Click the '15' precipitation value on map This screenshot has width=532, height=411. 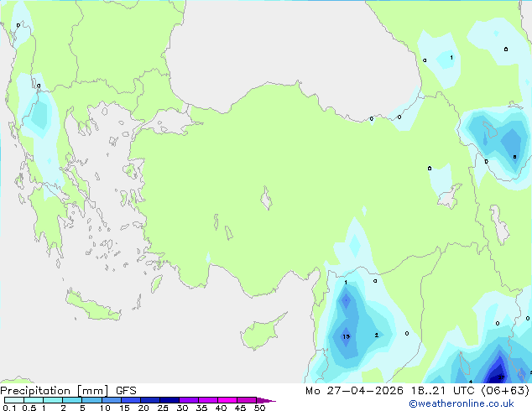pyautogui.click(x=346, y=336)
